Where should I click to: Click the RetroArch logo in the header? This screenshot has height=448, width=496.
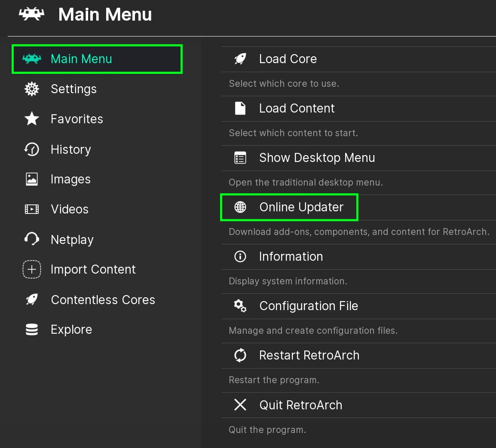pyautogui.click(x=31, y=14)
